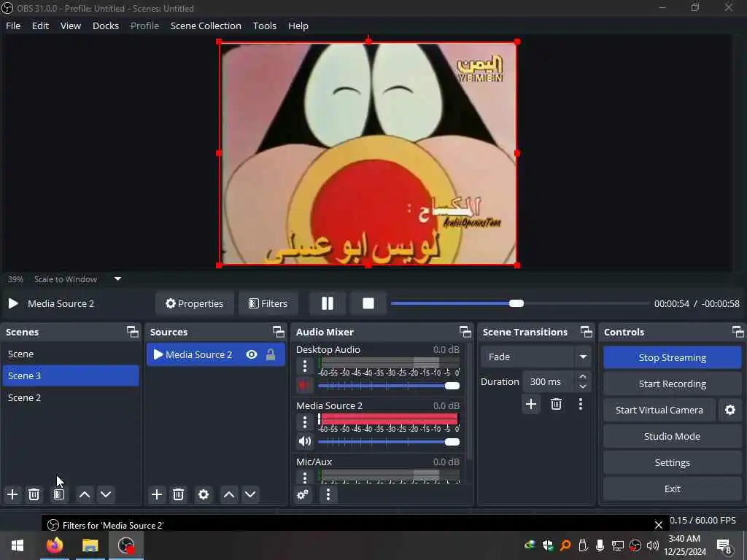Open Mic/Aux options three dots
This screenshot has height=560, width=747.
(305, 477)
